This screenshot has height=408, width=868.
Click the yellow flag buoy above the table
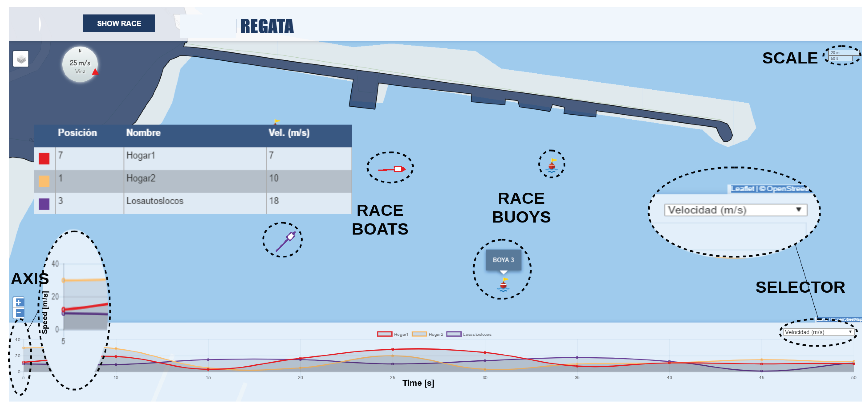(x=276, y=121)
